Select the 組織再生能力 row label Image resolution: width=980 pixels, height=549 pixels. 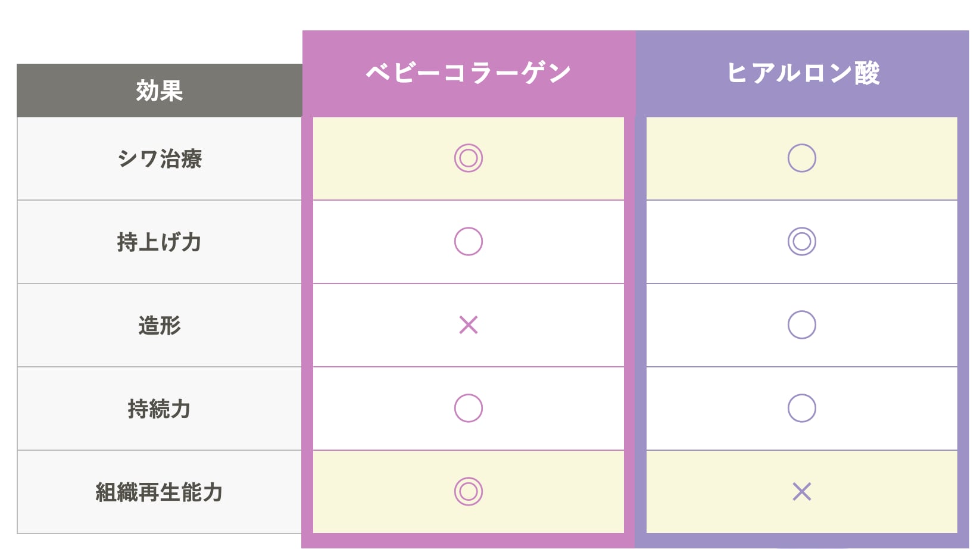(160, 492)
